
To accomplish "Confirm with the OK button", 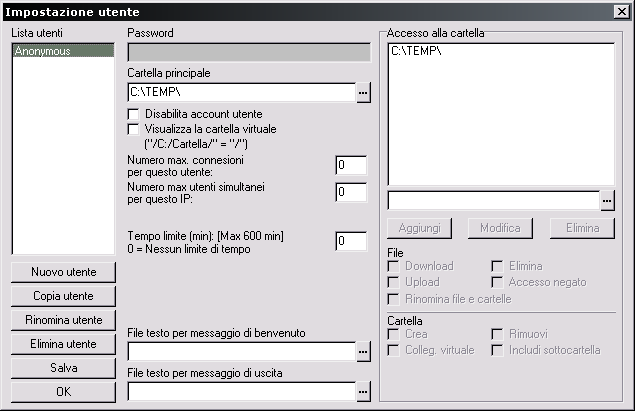I will [64, 392].
